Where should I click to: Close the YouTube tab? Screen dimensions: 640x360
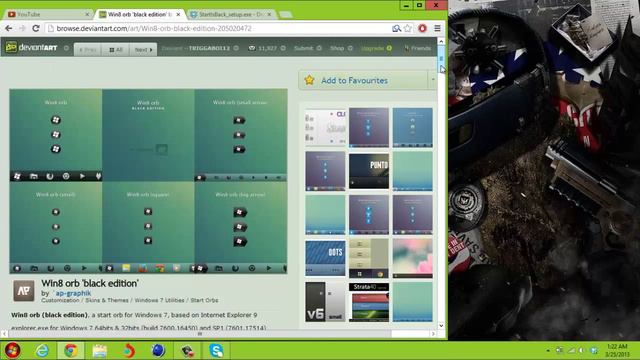(87, 14)
